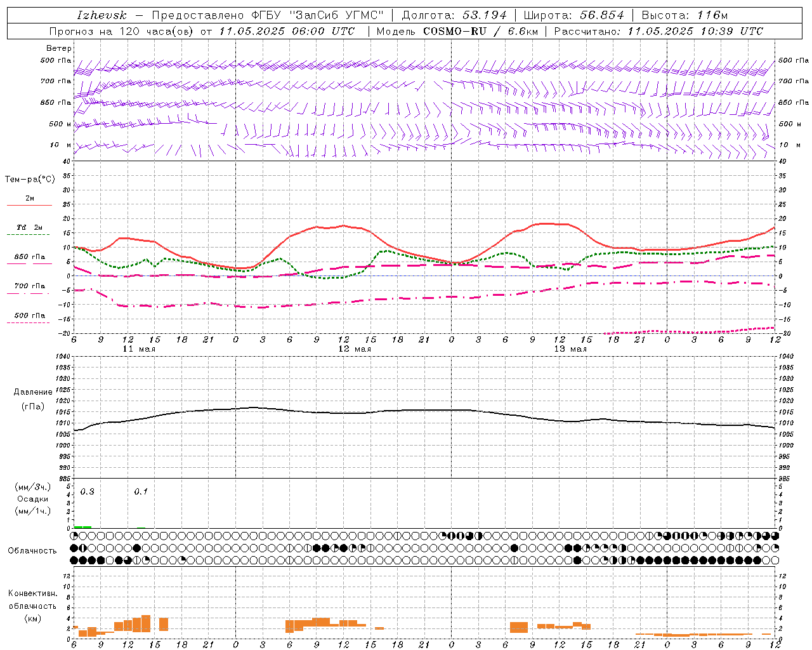Click the Ветер panel label
This screenshot has height=650, width=812.
pos(59,48)
